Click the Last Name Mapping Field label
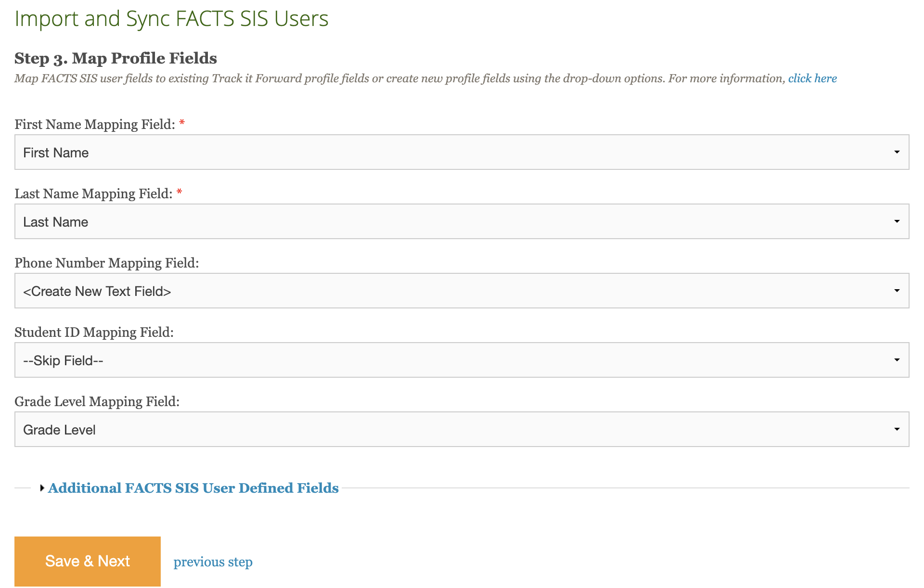The height and width of the screenshot is (588, 924). 93,194
